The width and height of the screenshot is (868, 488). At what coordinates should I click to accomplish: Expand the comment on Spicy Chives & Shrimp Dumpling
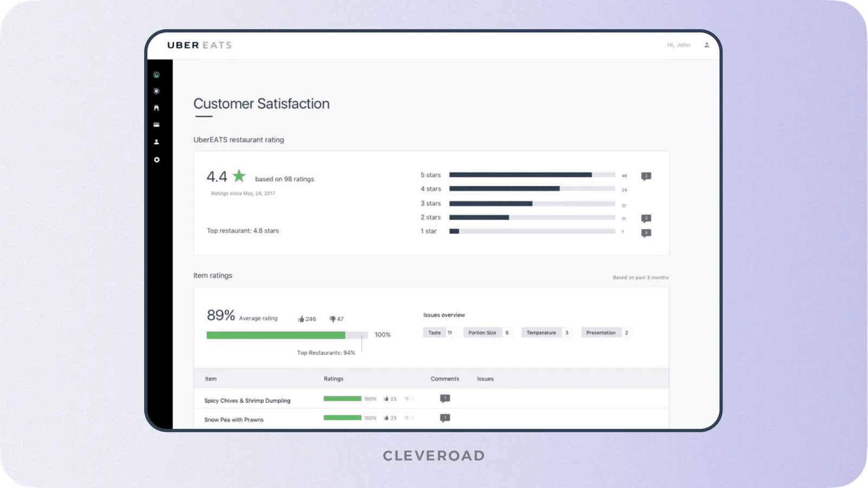[x=444, y=398]
